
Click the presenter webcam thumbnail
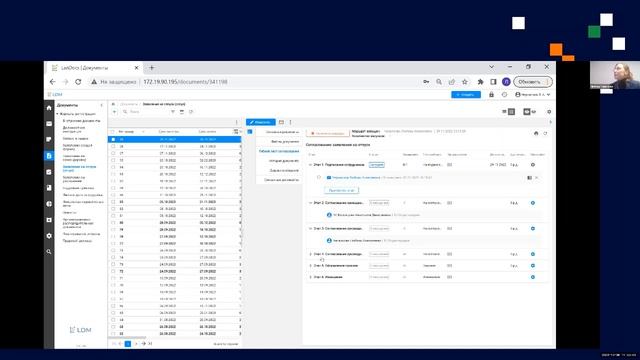615,75
